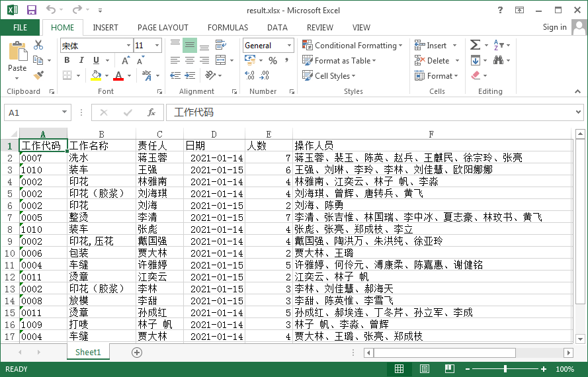Click the Format Painter brush icon
This screenshot has height=377, width=588.
[38, 75]
